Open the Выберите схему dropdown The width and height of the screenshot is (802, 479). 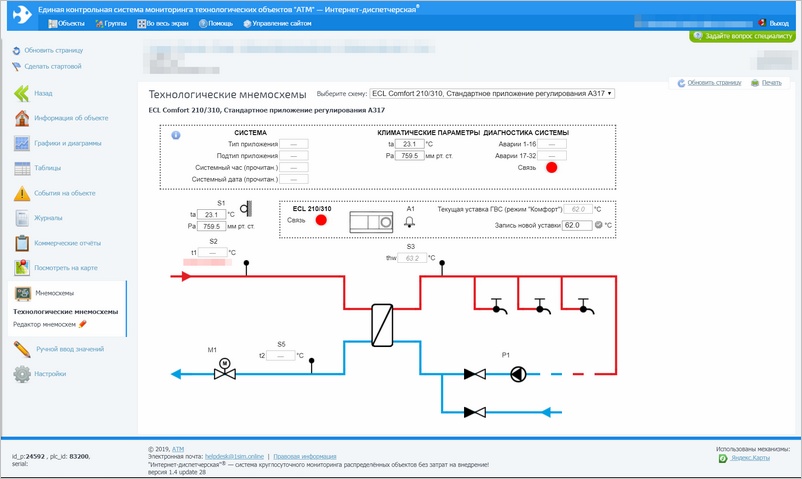[x=492, y=94]
